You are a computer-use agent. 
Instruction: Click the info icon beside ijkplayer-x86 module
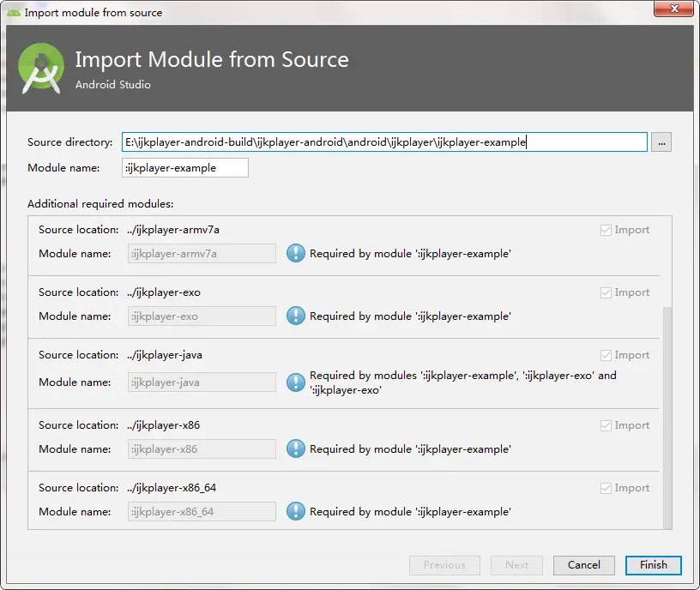point(296,449)
